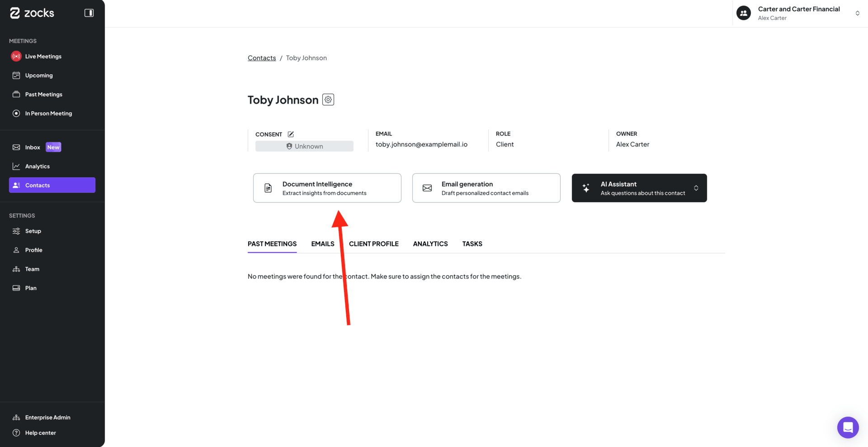
Task: Collapse the sidebar using the panel toggle icon
Action: tap(89, 13)
